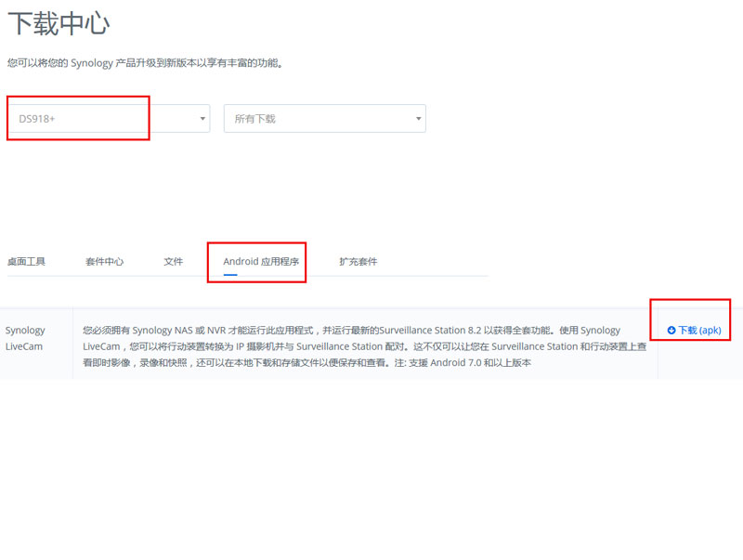
Task: Click the 下载 (apk) link for LiveCam
Action: [x=694, y=331]
